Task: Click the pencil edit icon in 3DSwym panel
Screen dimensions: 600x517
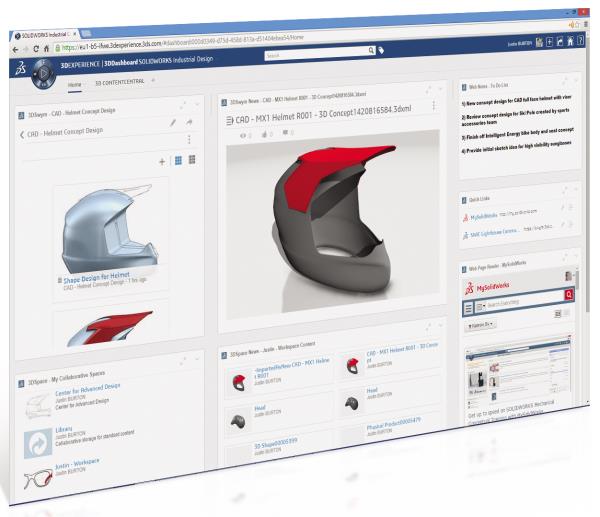Action: coord(173,122)
